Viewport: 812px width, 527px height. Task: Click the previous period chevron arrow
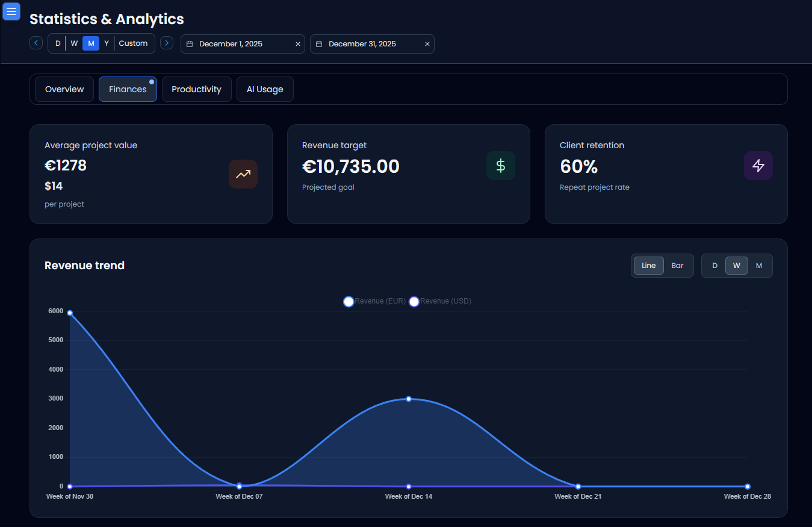(36, 43)
